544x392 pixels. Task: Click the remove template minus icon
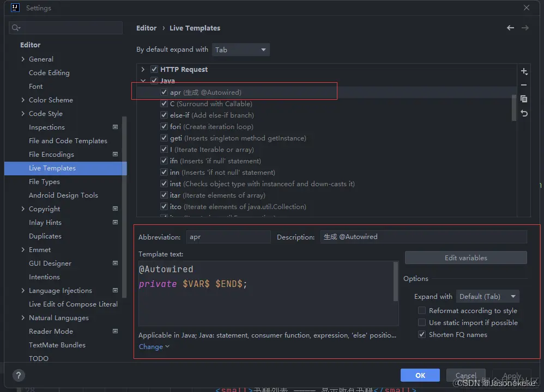(524, 85)
